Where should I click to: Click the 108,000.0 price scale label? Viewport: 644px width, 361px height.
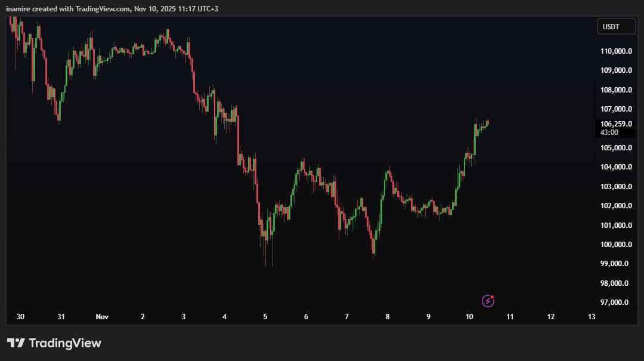point(615,89)
